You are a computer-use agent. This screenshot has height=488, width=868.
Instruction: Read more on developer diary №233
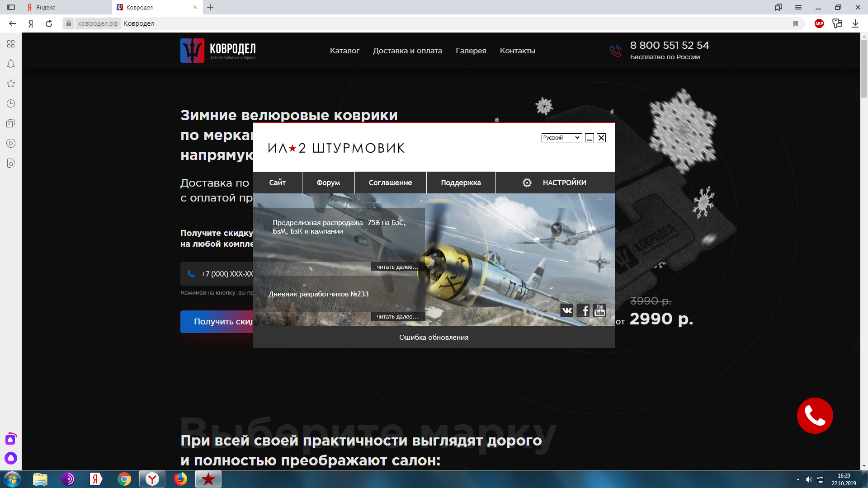397,316
